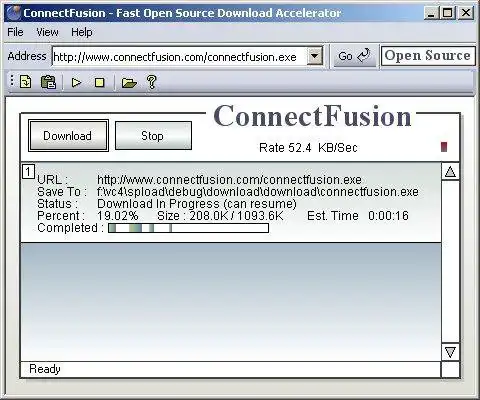Image resolution: width=480 pixels, height=400 pixels.
Task: Open the View menu
Action: click(x=47, y=32)
